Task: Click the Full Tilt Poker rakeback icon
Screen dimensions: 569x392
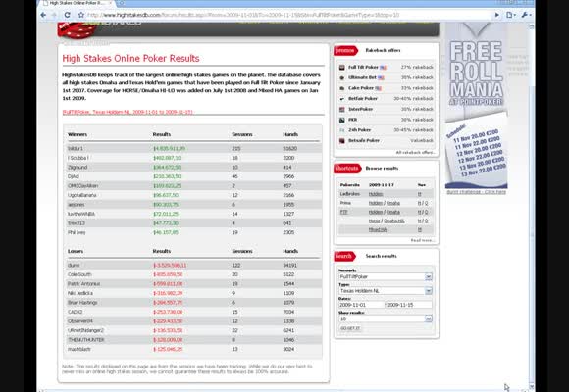Action: point(341,67)
